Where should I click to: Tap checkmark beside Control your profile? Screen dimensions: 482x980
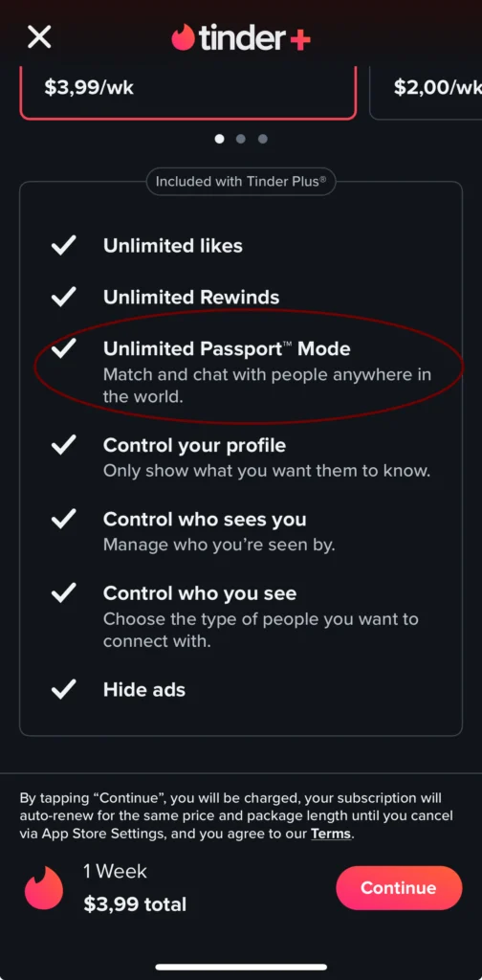pyautogui.click(x=64, y=445)
